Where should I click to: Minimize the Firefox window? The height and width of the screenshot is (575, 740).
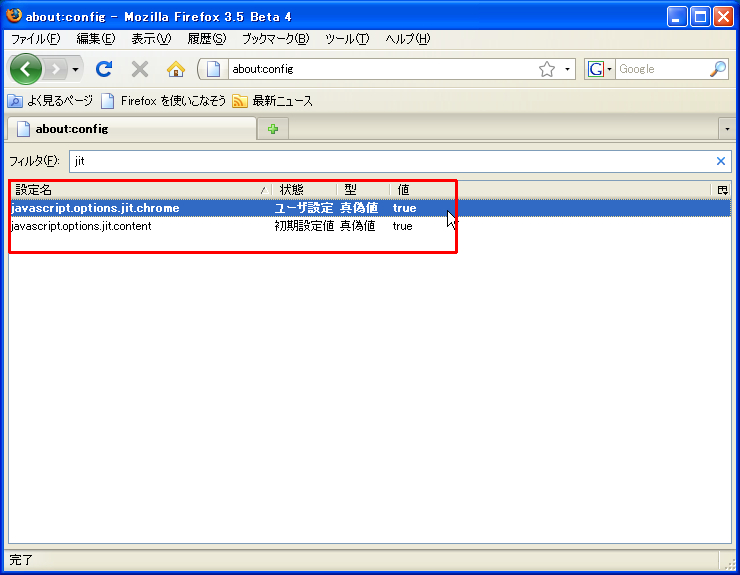tap(677, 17)
